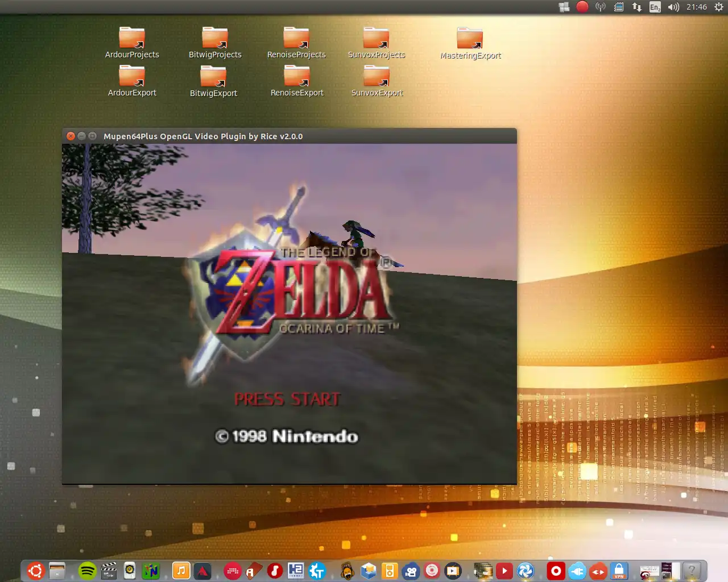Click the Zelda logo in the game window
Viewport: 728px width, 582px height.
point(293,284)
